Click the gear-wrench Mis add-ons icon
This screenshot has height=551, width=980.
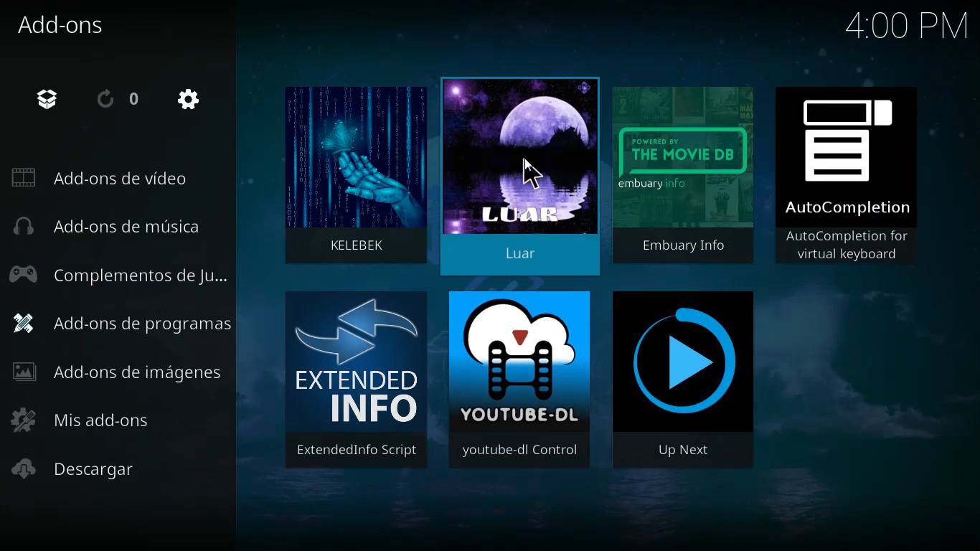point(24,420)
